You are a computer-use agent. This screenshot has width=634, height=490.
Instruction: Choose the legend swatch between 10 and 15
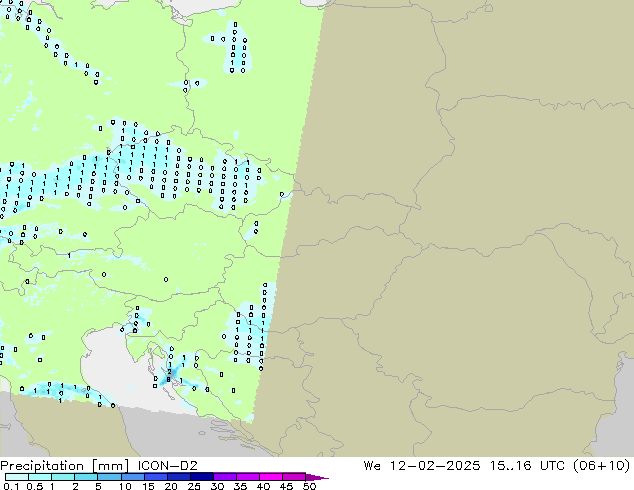(x=132, y=477)
